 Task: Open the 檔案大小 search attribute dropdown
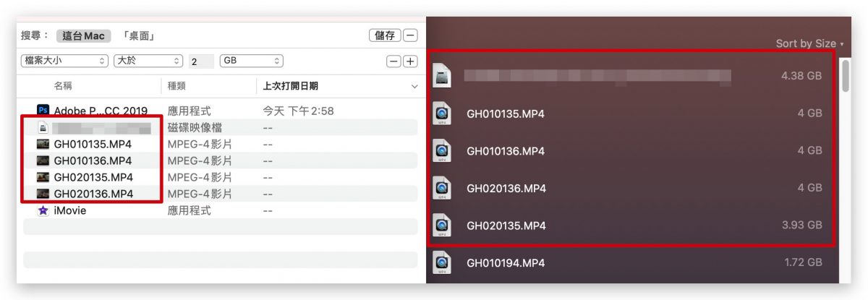tap(64, 61)
